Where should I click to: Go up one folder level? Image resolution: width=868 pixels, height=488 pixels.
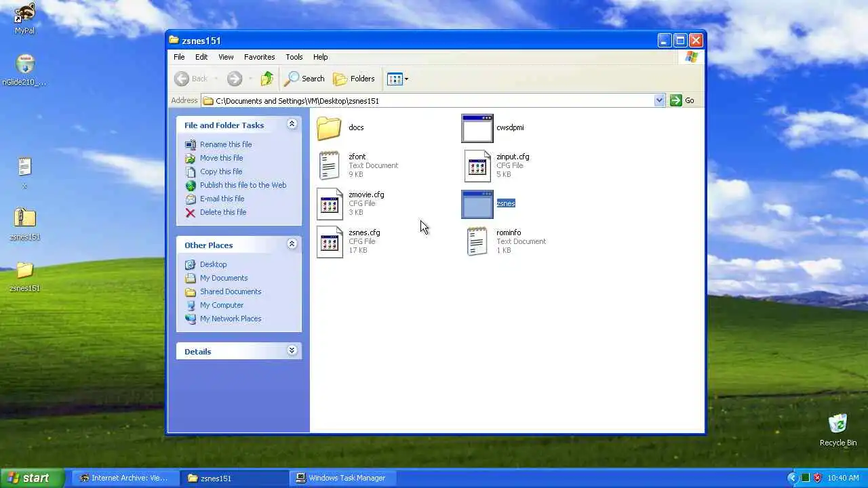click(x=267, y=79)
